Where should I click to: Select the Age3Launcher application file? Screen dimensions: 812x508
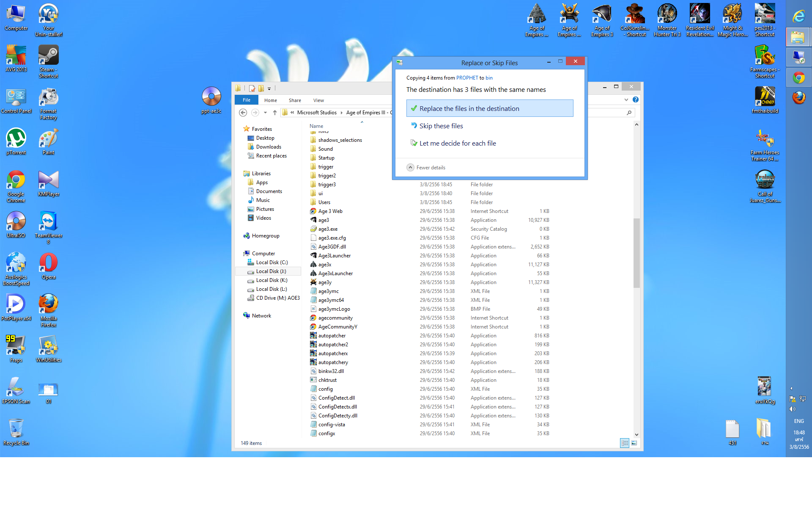[x=334, y=256]
